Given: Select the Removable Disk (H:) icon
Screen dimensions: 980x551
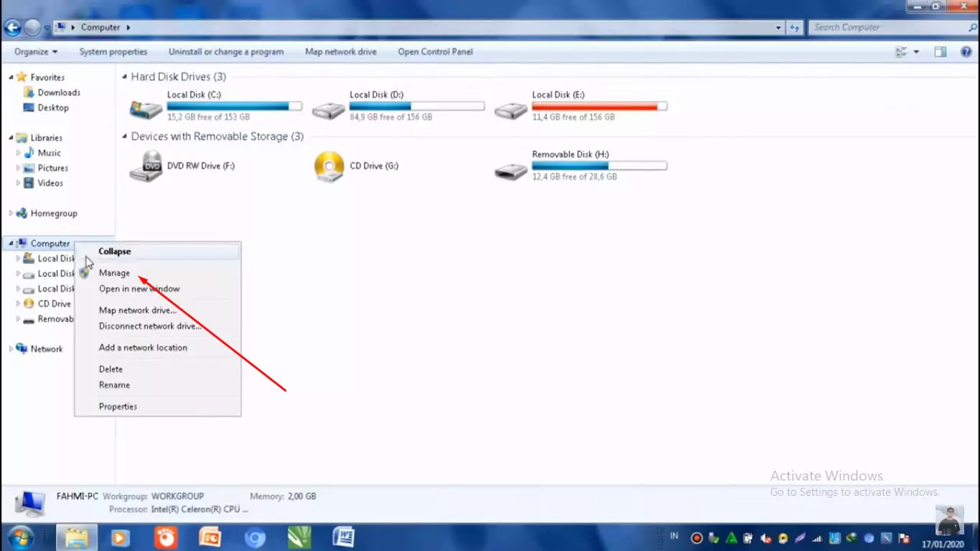Looking at the screenshot, I should pos(511,171).
